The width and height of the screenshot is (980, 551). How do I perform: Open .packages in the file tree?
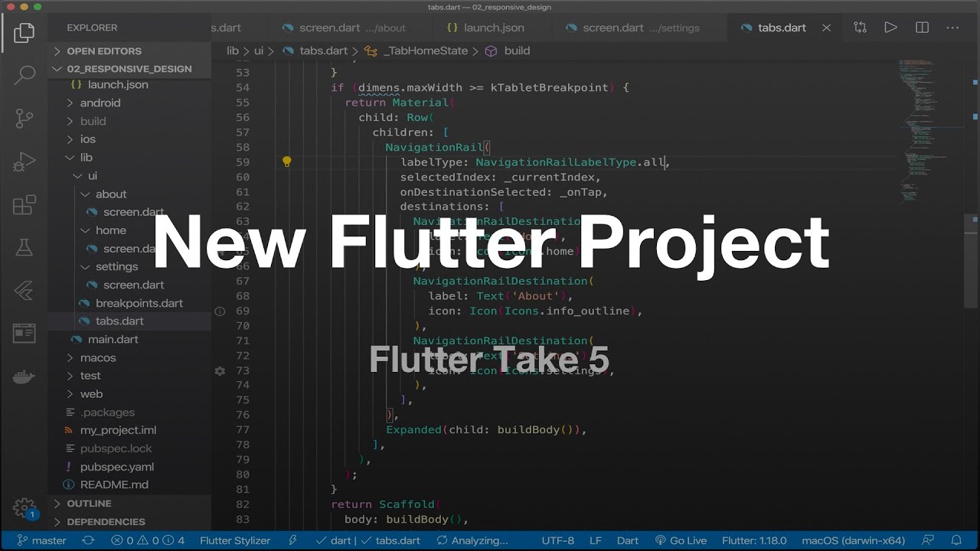107,412
